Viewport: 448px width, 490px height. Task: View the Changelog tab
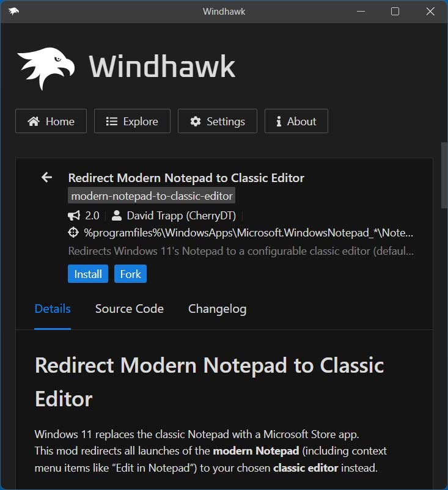[x=217, y=309]
